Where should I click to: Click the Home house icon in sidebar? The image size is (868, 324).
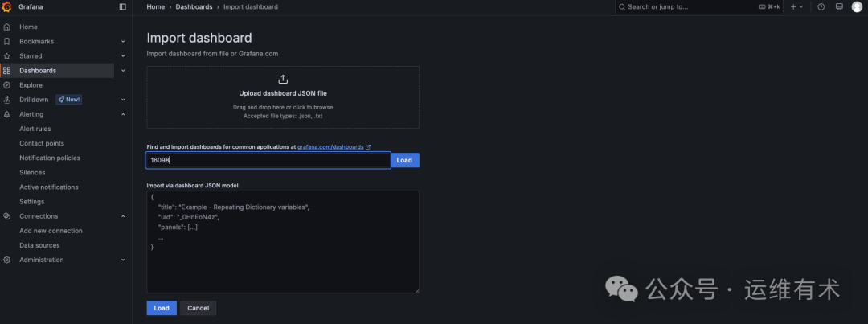(x=6, y=27)
